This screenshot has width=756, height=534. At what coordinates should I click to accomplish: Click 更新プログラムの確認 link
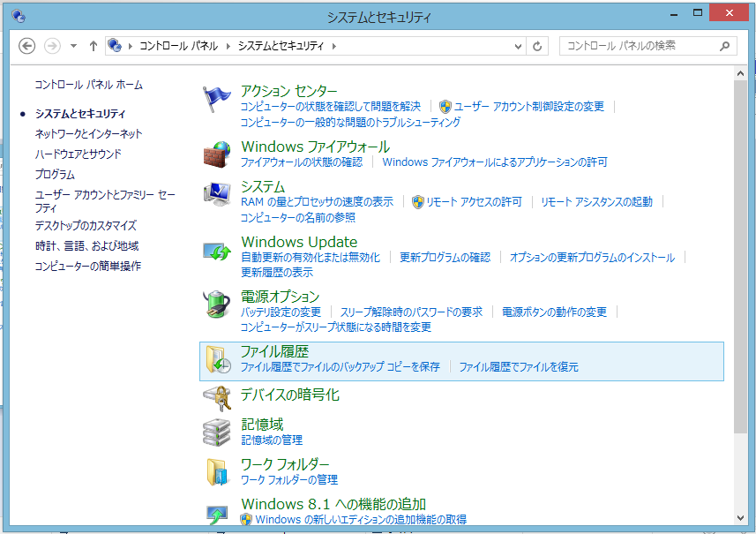pos(445,258)
